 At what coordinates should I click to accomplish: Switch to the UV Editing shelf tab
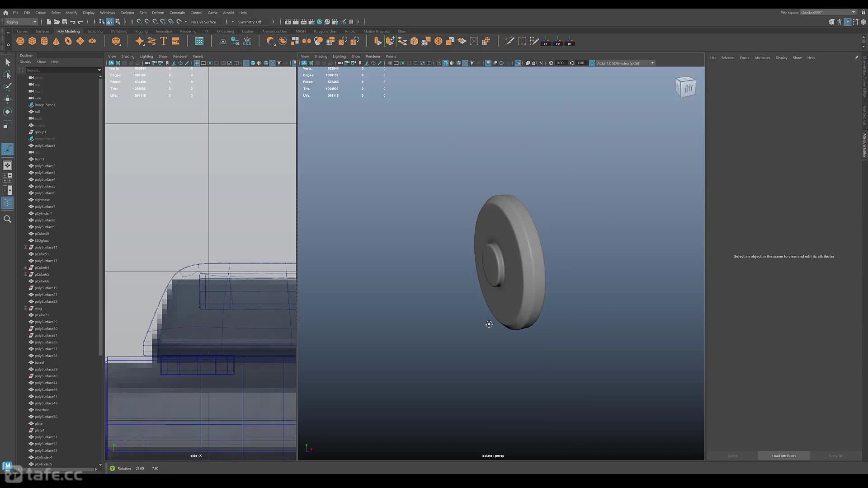pos(119,31)
